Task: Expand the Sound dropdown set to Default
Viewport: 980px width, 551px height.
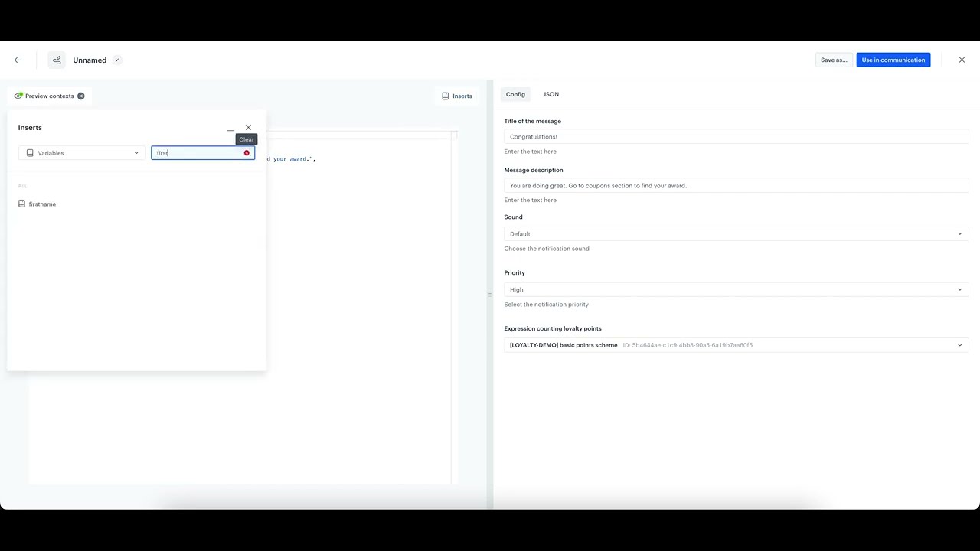Action: pos(736,233)
